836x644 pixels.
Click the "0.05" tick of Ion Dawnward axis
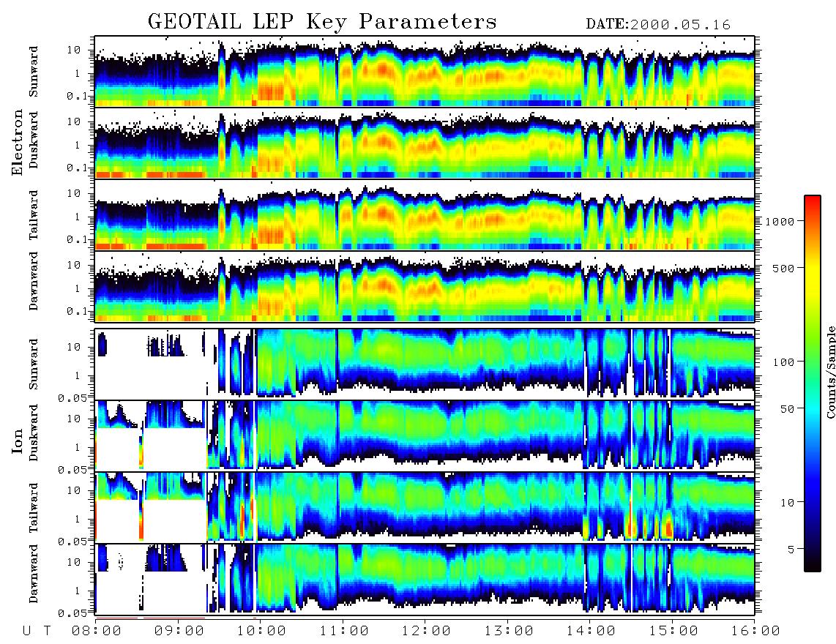point(72,613)
